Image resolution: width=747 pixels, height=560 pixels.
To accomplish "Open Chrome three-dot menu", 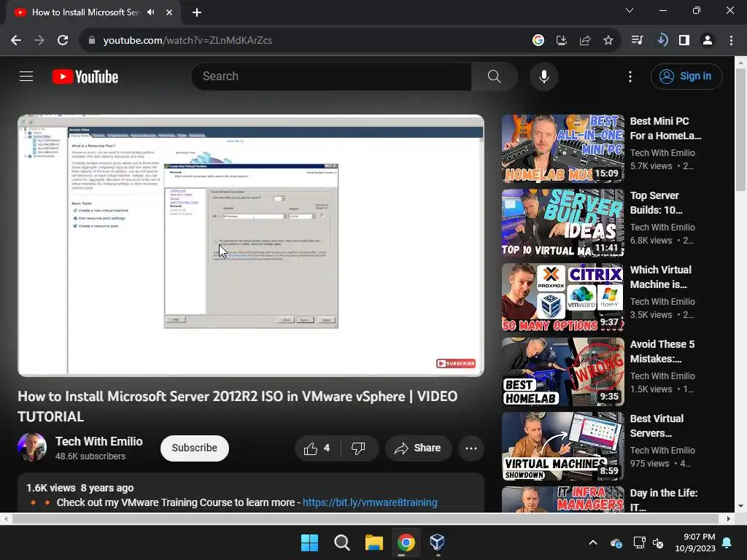I will click(x=731, y=41).
